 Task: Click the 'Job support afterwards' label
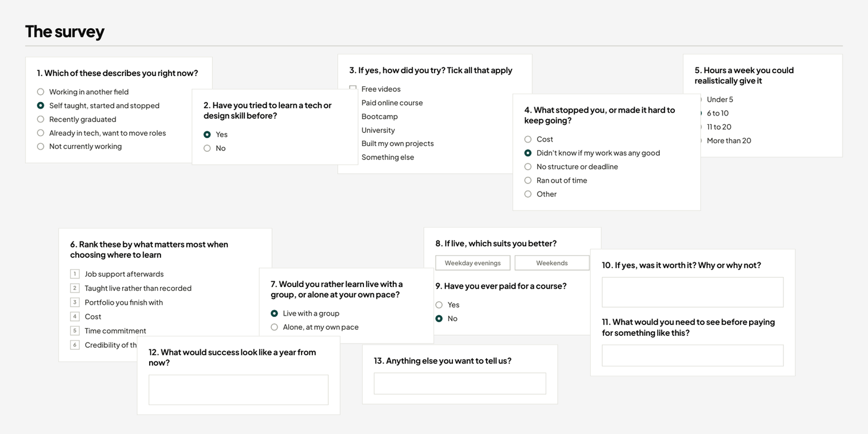[124, 275]
